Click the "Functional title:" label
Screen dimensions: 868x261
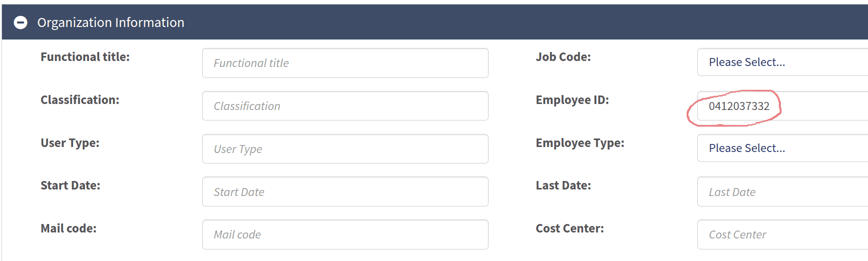[x=85, y=57]
